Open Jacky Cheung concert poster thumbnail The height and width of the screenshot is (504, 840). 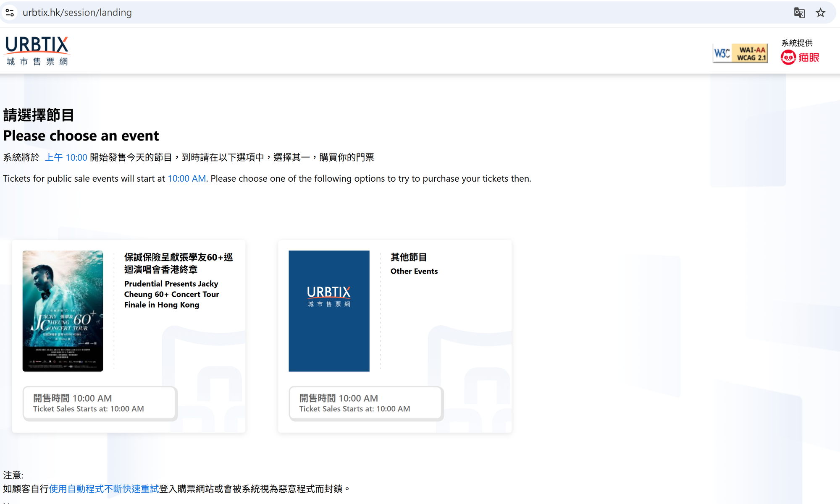point(63,311)
